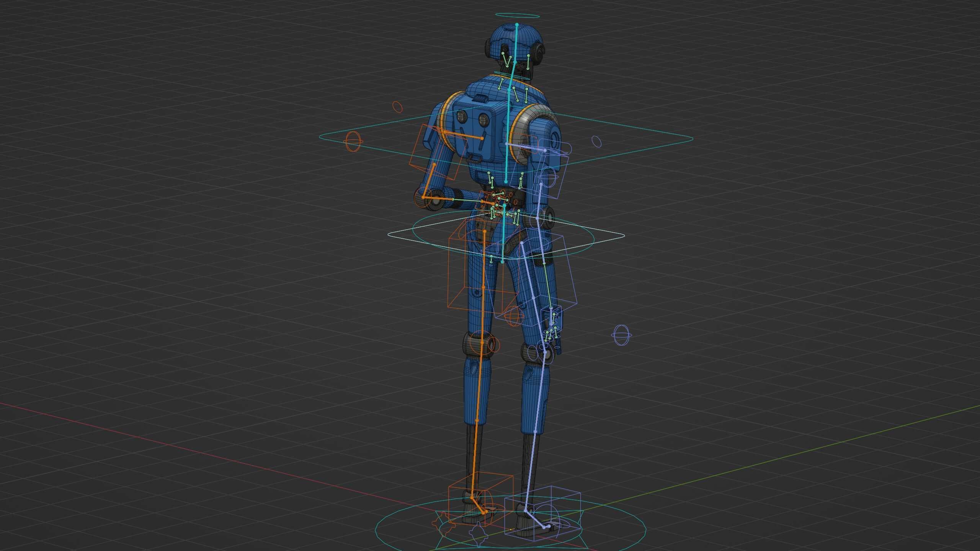Select the orange sphere control left of chest
The height and width of the screenshot is (551, 980).
pyautogui.click(x=353, y=142)
